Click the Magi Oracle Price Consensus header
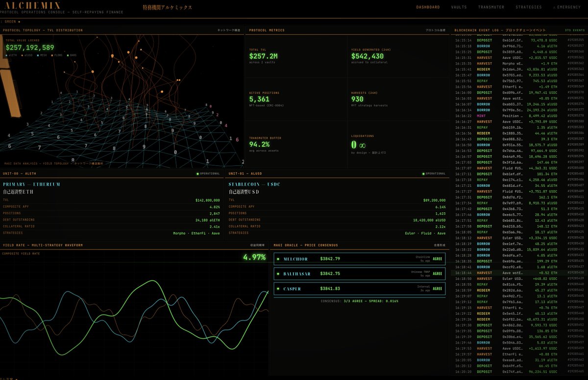This screenshot has width=588, height=380. pos(306,245)
